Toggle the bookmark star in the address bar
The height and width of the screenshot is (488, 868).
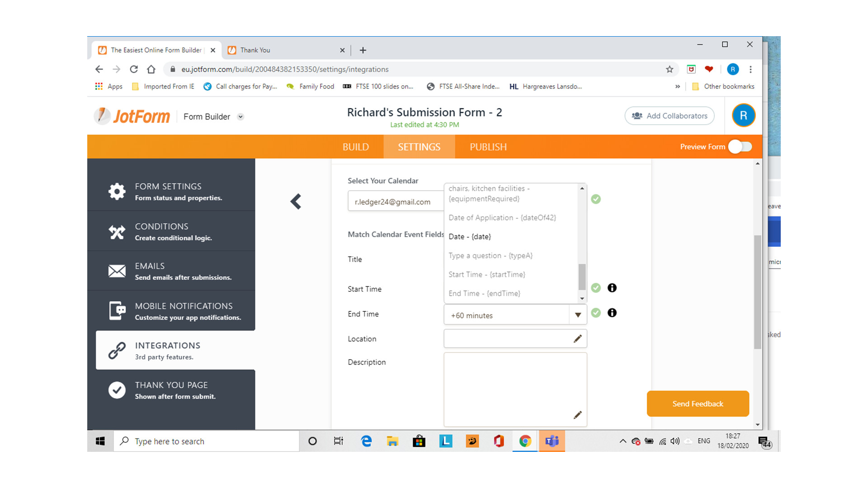point(670,69)
